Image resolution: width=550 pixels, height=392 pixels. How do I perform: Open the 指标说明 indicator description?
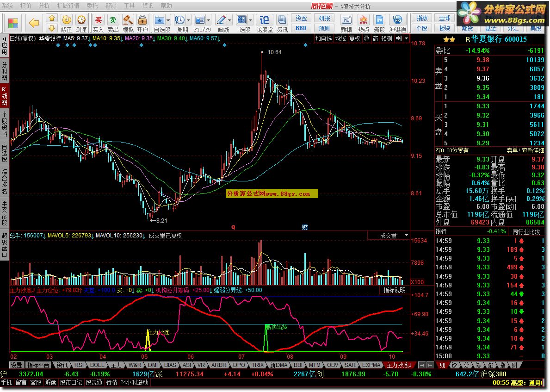394,290
